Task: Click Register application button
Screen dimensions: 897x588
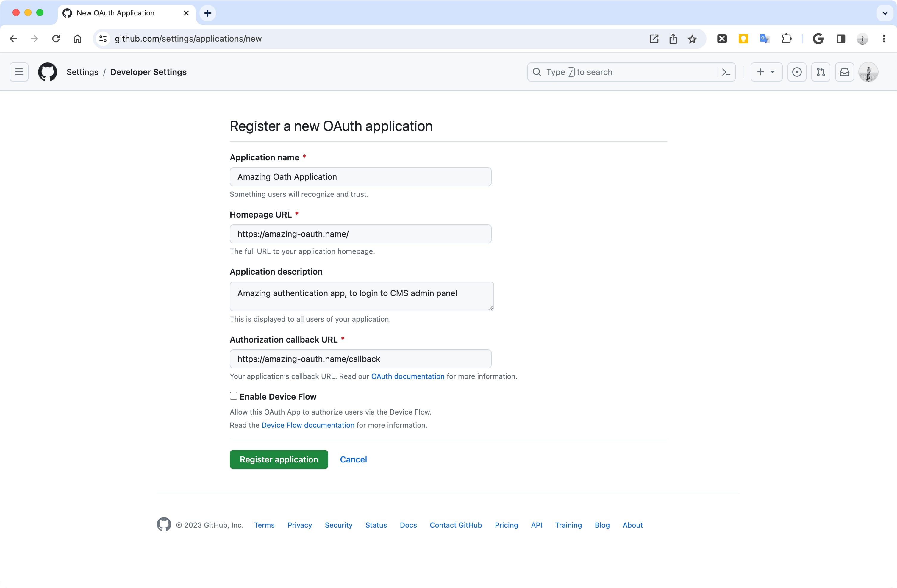Action: [279, 459]
